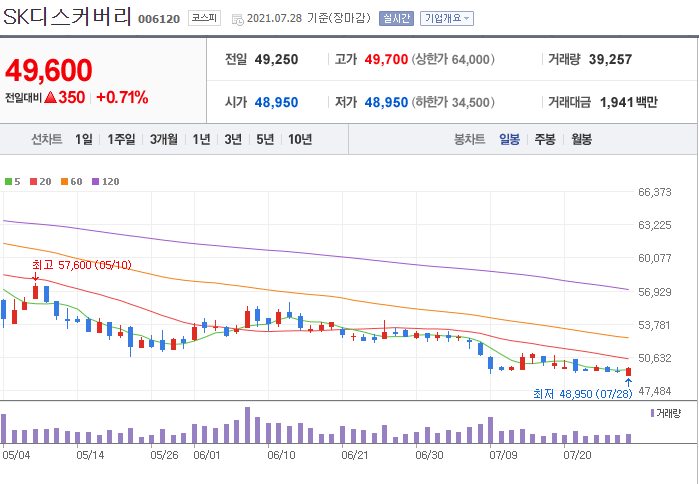Screen dimensions: 699x484
Task: Click the 07/09 date axis label
Action: click(503, 455)
